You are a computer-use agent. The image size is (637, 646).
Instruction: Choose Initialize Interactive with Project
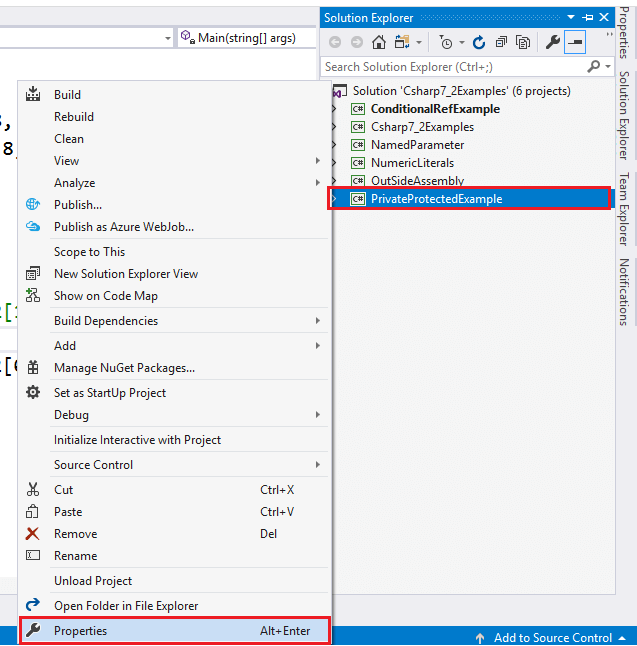pos(174,440)
